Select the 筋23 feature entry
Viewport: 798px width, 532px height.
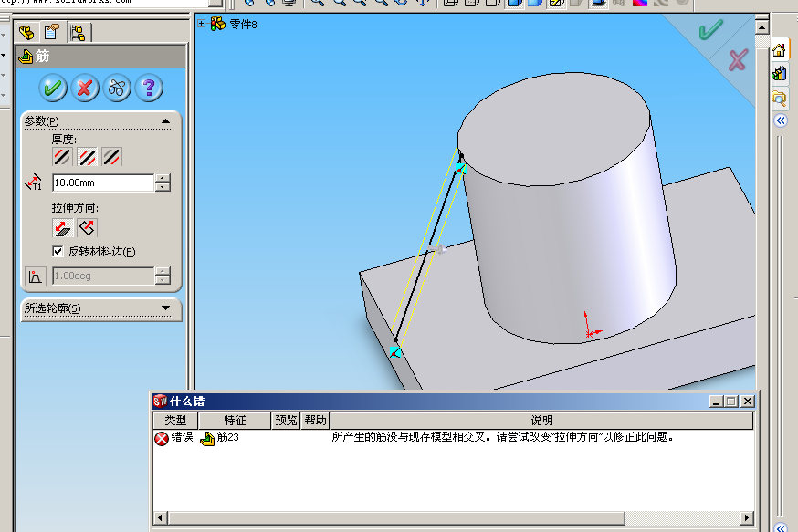coord(227,437)
